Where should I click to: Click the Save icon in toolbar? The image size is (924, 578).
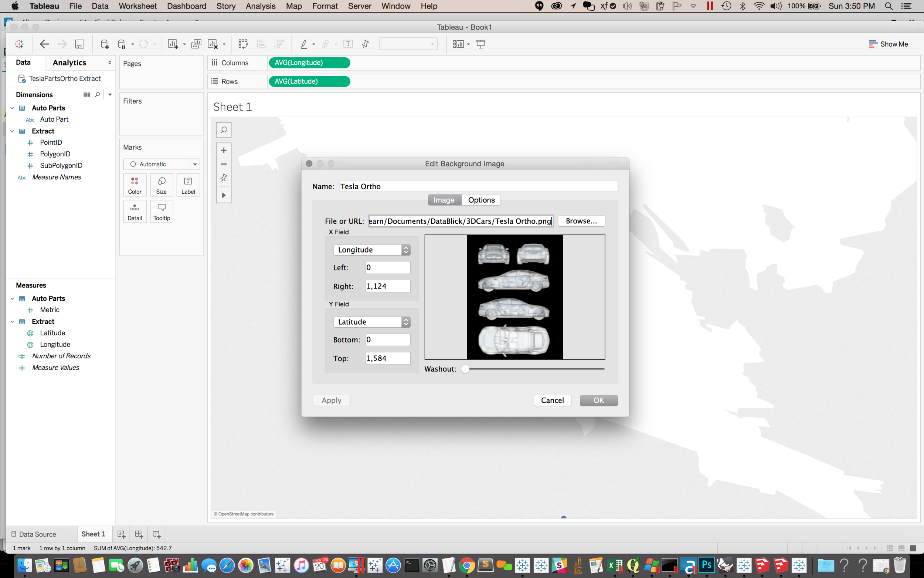tap(79, 44)
